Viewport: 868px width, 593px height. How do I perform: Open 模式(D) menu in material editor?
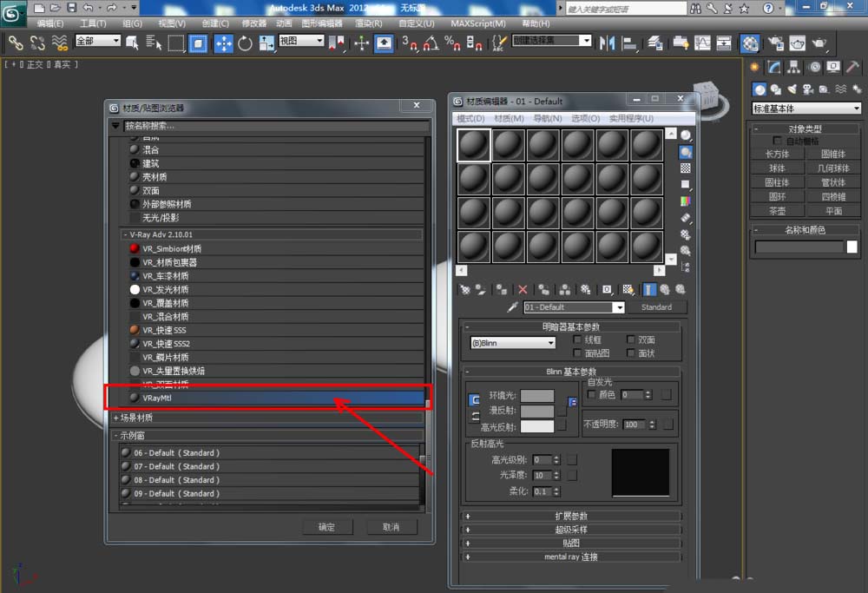pos(470,118)
